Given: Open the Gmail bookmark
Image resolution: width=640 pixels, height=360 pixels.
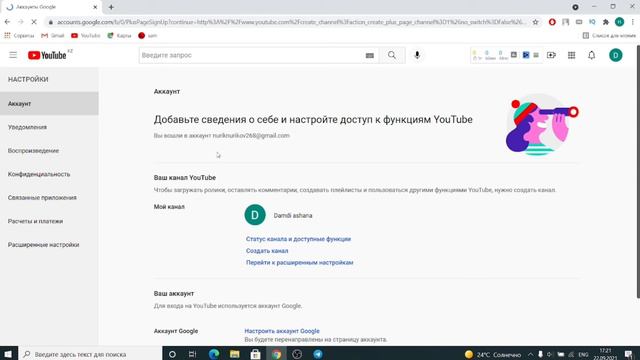Looking at the screenshot, I should point(53,36).
